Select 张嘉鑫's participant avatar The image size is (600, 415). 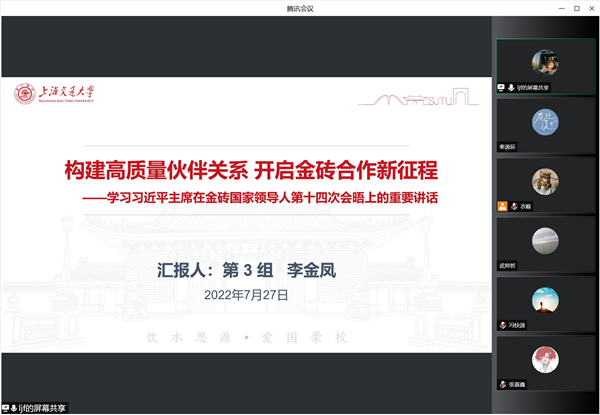pos(545,358)
